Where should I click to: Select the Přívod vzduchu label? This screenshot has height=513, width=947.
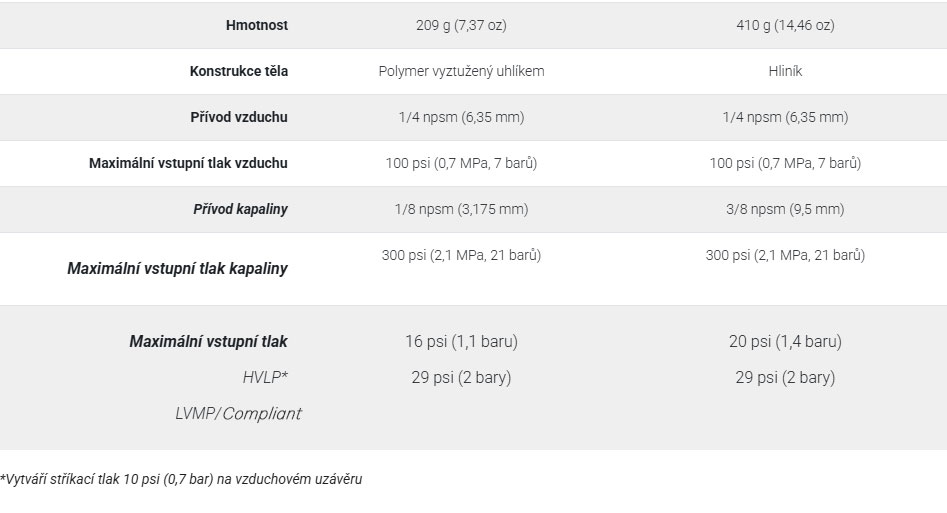click(239, 117)
